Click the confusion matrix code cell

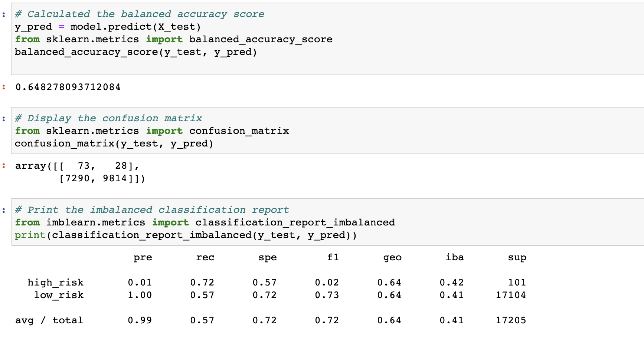click(x=327, y=131)
